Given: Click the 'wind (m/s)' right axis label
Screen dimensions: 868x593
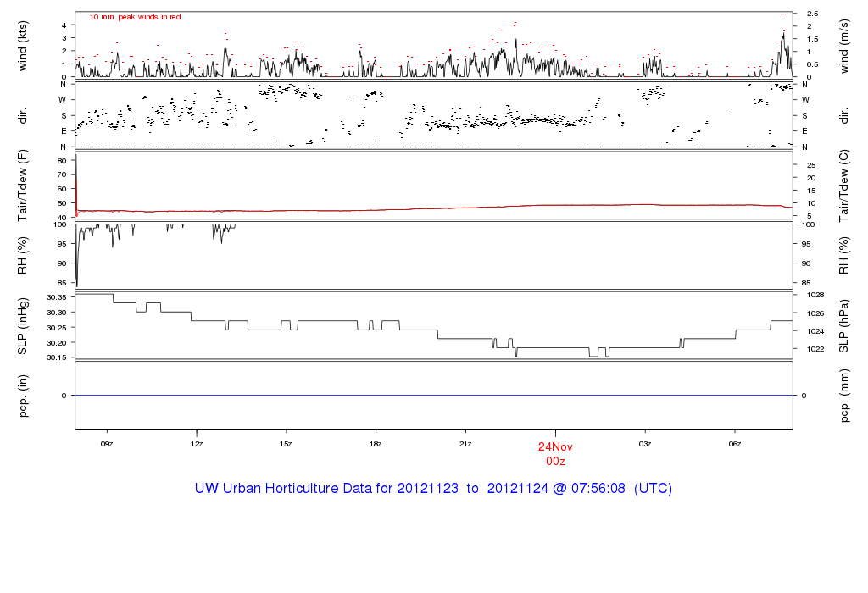Looking at the screenshot, I should click(x=843, y=46).
